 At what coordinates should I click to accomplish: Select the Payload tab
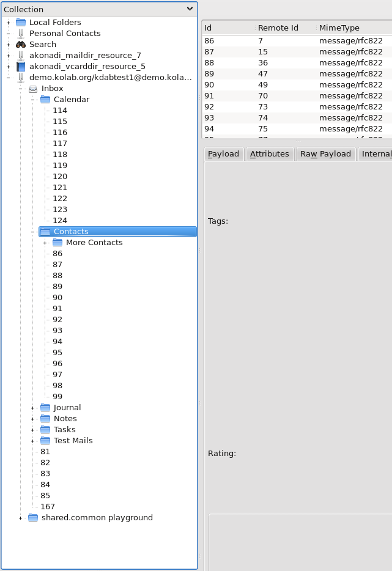223,154
